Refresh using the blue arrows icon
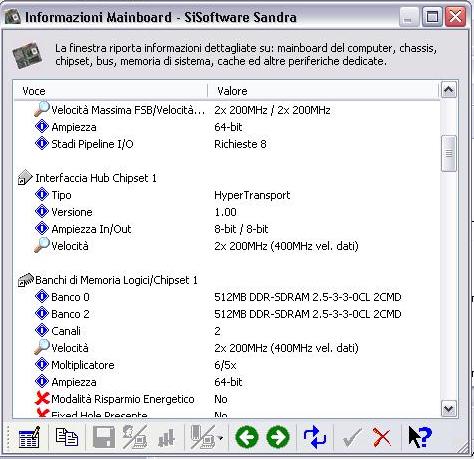Viewport: 474px width, 459px height. point(315,437)
